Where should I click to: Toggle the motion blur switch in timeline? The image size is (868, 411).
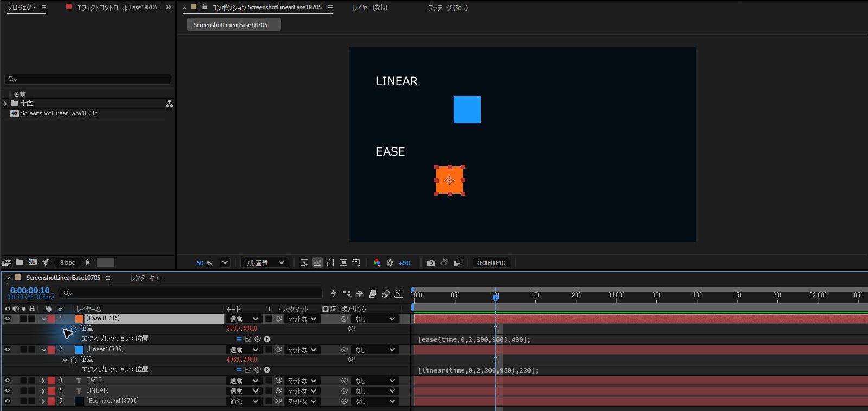386,294
